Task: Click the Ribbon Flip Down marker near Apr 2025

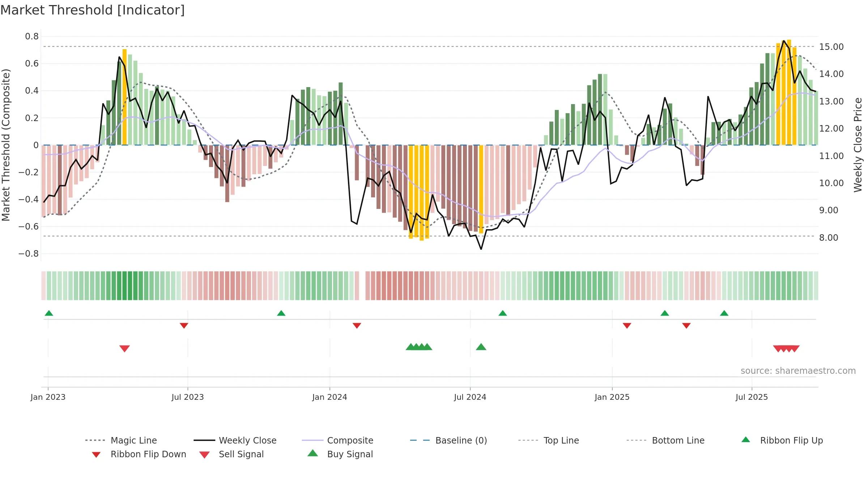Action: [x=686, y=326]
